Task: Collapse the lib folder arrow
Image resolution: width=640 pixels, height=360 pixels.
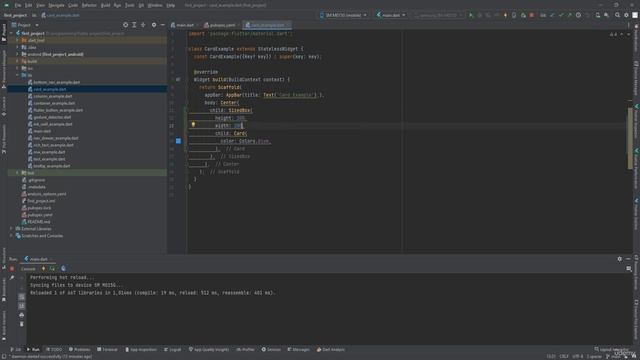Action: point(17,75)
